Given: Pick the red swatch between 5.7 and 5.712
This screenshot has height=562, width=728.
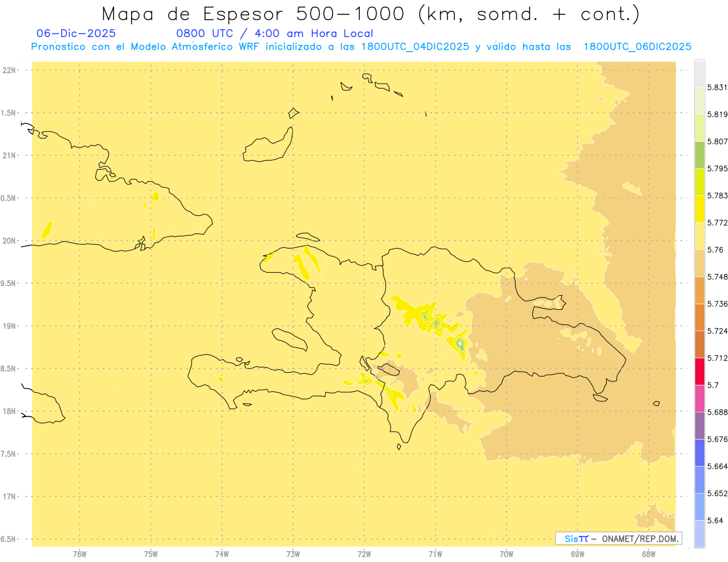Looking at the screenshot, I should 699,371.
